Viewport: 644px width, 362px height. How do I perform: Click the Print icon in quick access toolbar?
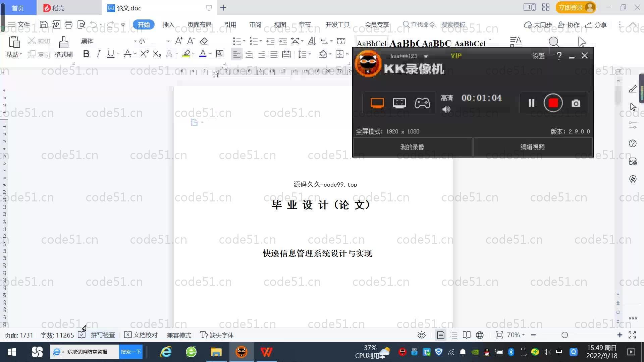pyautogui.click(x=68, y=24)
